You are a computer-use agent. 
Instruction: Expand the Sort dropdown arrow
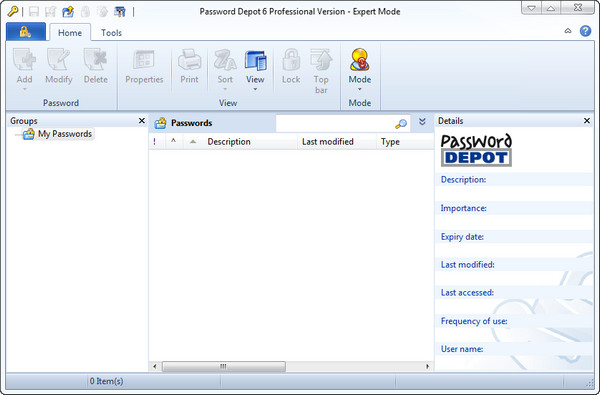225,90
